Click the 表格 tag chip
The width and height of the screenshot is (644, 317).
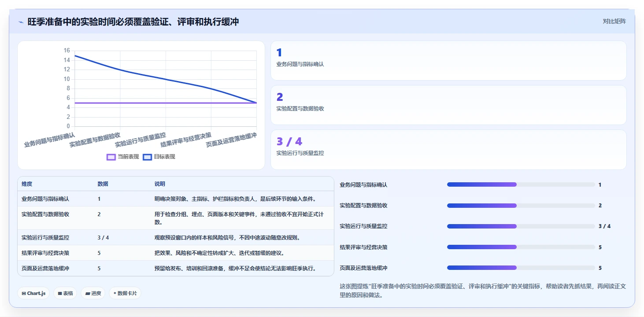click(65, 293)
